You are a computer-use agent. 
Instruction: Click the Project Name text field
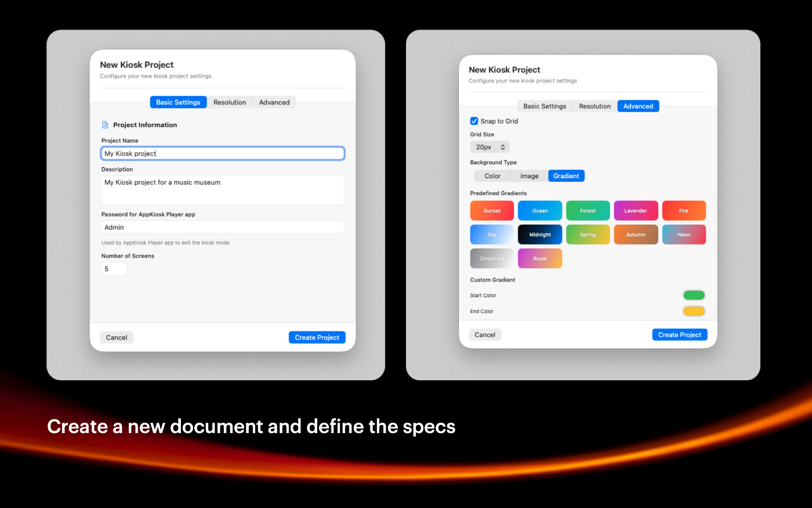click(x=223, y=153)
